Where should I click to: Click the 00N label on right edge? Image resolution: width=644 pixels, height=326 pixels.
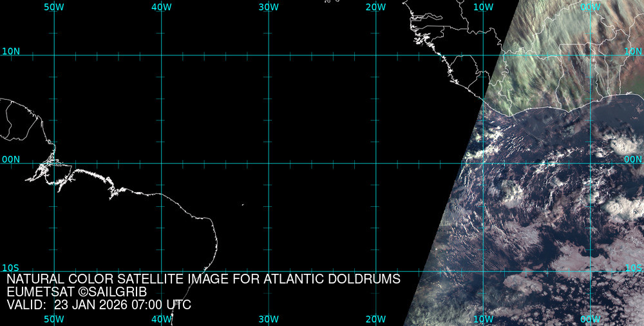(633, 159)
